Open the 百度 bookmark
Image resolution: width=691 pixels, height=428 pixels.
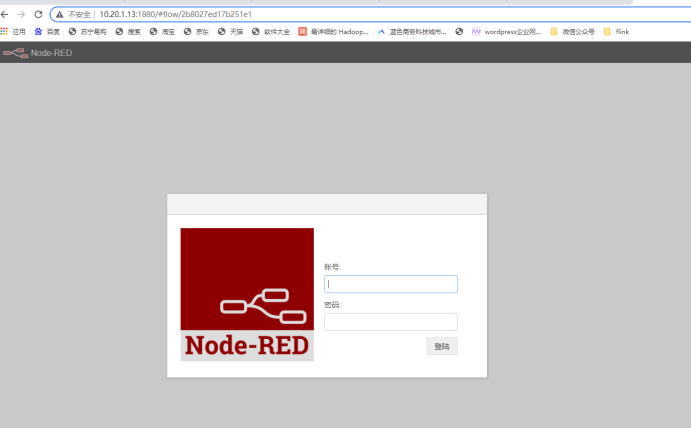click(47, 31)
